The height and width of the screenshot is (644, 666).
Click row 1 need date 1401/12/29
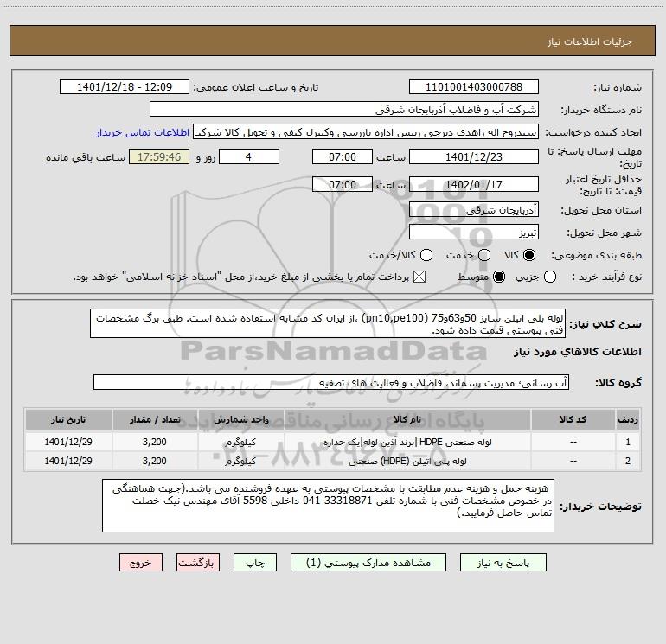68,442
